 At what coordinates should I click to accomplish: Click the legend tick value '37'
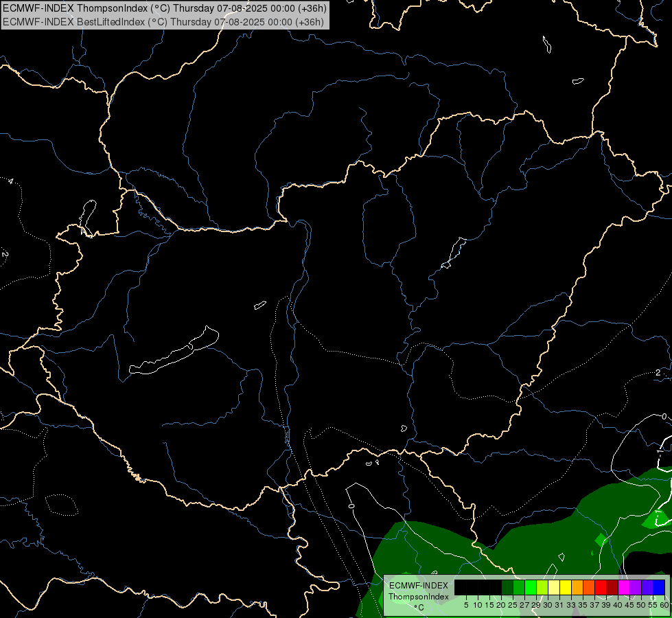(594, 605)
